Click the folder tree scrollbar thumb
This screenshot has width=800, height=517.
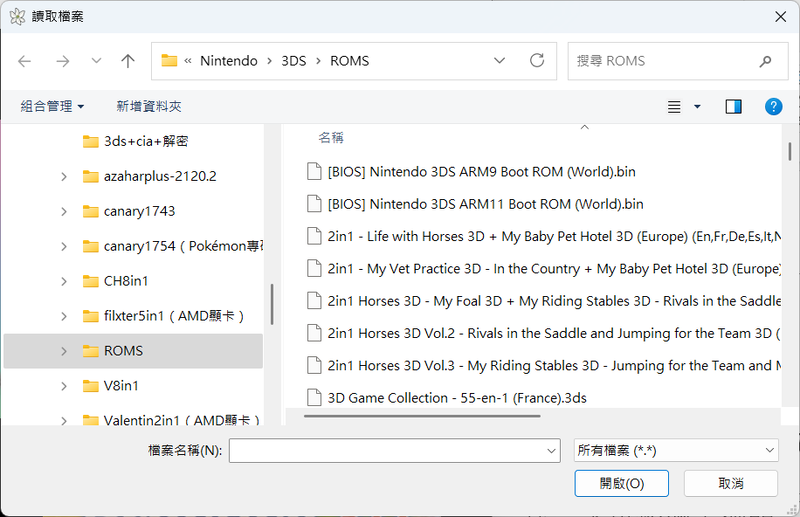272,304
